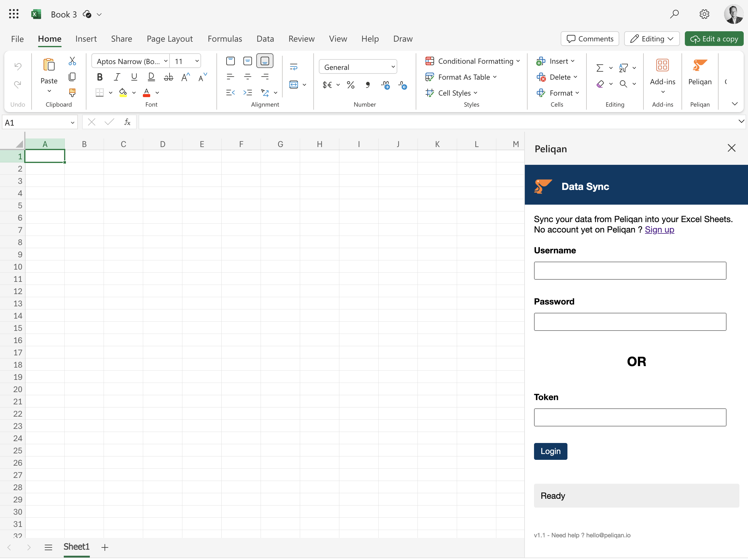Viewport: 748px width, 560px height.
Task: Apply double underline formatting
Action: [151, 77]
